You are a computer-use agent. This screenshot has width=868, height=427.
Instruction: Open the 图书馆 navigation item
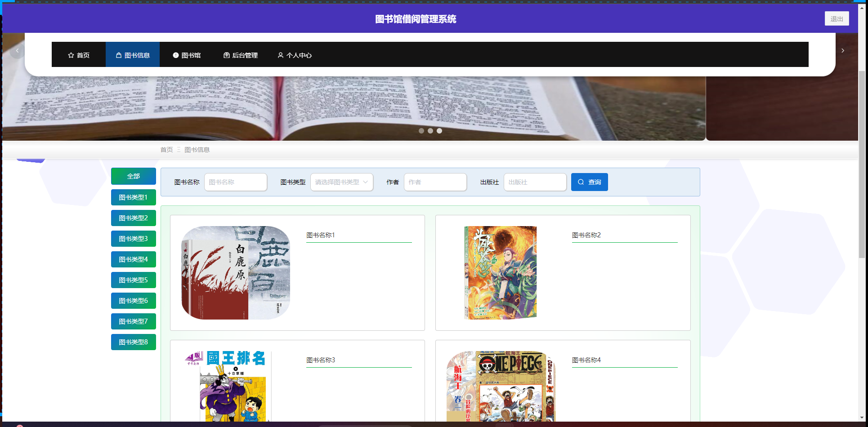187,55
